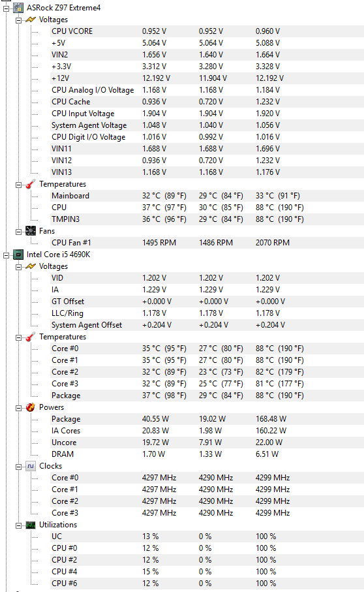The height and width of the screenshot is (592, 364).
Task: Select the Package power row
Action: click(x=207, y=419)
